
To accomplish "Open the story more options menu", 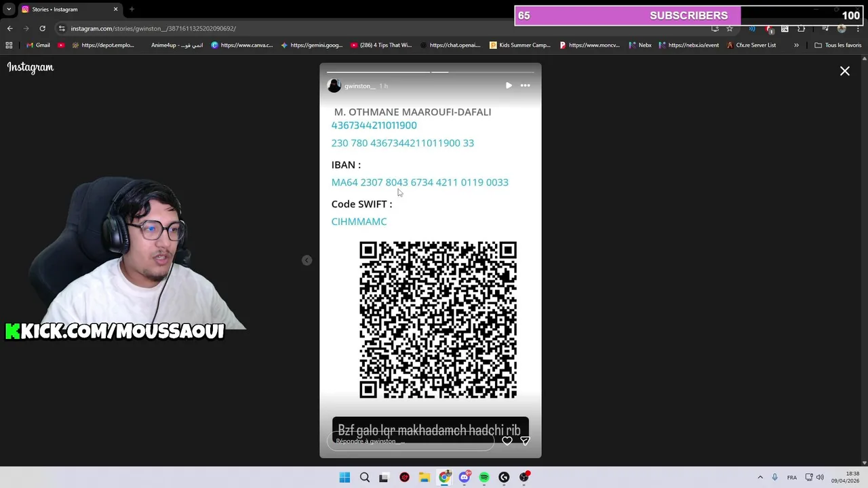I will (525, 85).
